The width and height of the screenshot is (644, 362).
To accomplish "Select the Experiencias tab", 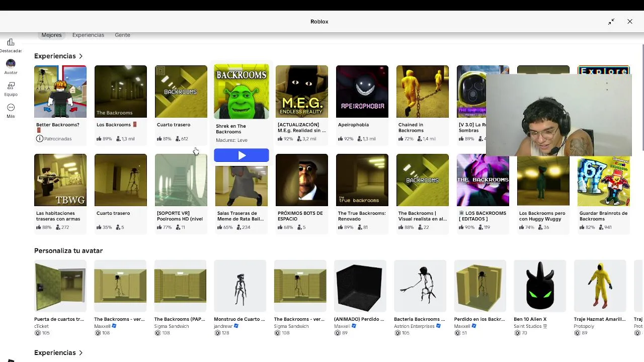I will 88,35.
